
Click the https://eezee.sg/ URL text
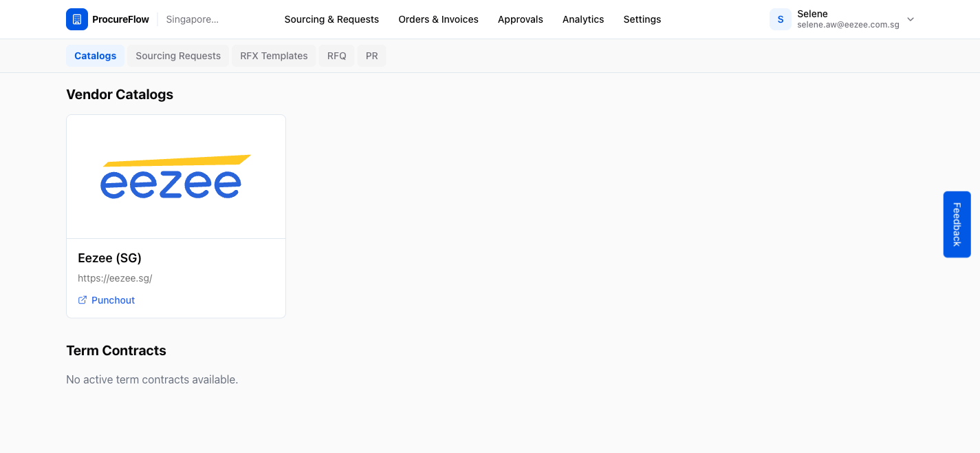click(x=115, y=278)
